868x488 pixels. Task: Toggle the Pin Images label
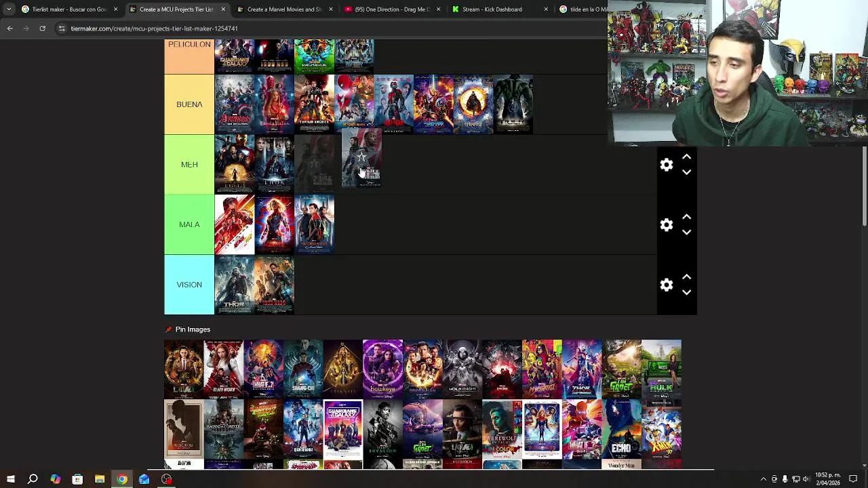pyautogui.click(x=193, y=329)
